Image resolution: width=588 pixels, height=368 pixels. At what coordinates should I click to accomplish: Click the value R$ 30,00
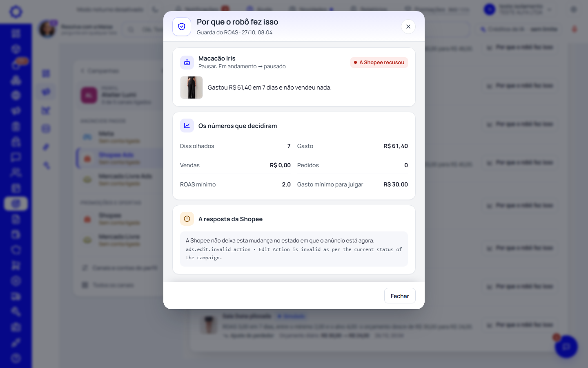(396, 184)
